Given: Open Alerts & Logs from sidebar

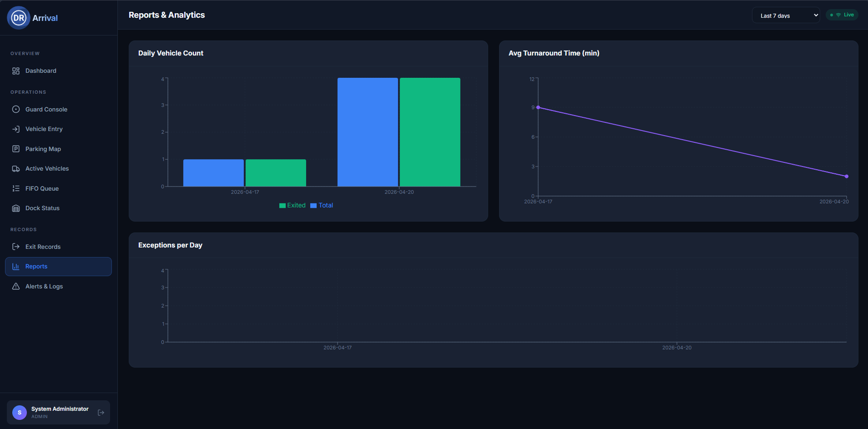Looking at the screenshot, I should [x=44, y=286].
